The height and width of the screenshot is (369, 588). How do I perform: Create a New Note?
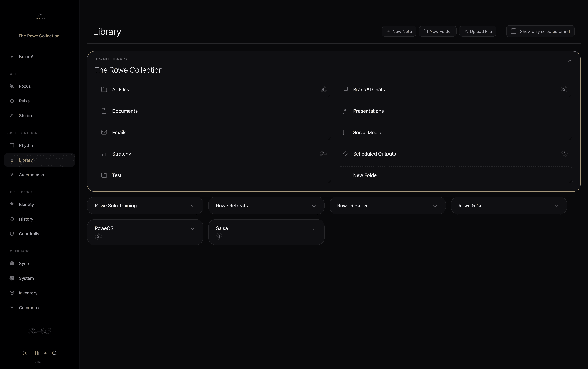[x=399, y=31]
